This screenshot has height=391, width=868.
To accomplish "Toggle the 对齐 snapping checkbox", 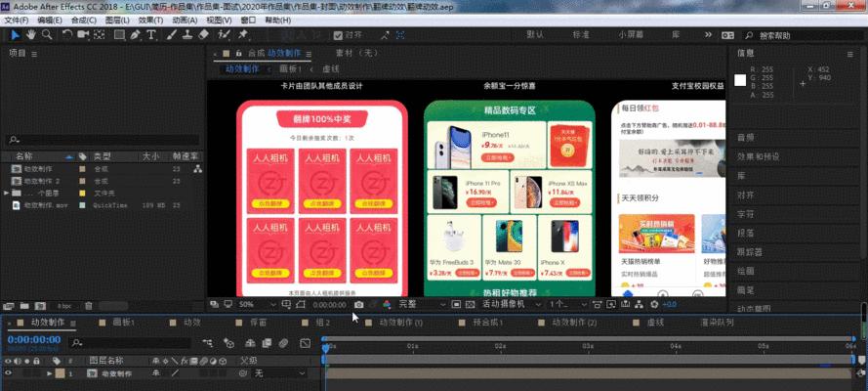I will 338,35.
